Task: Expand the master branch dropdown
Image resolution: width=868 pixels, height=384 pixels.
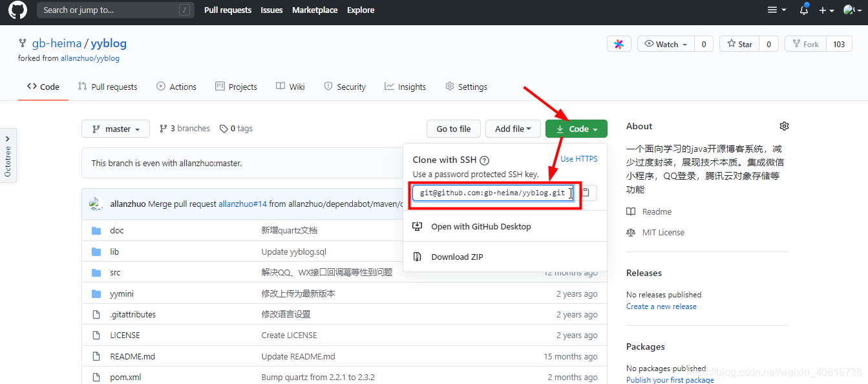Action: [116, 129]
